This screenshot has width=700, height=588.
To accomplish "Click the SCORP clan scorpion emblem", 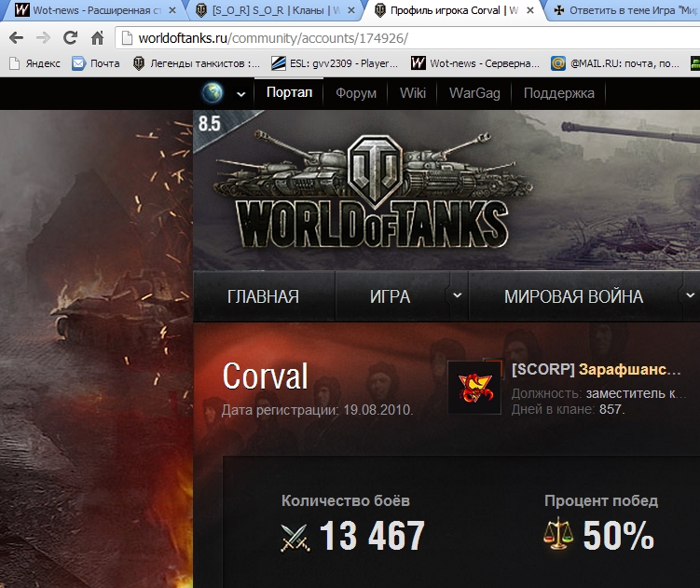I will coord(474,388).
